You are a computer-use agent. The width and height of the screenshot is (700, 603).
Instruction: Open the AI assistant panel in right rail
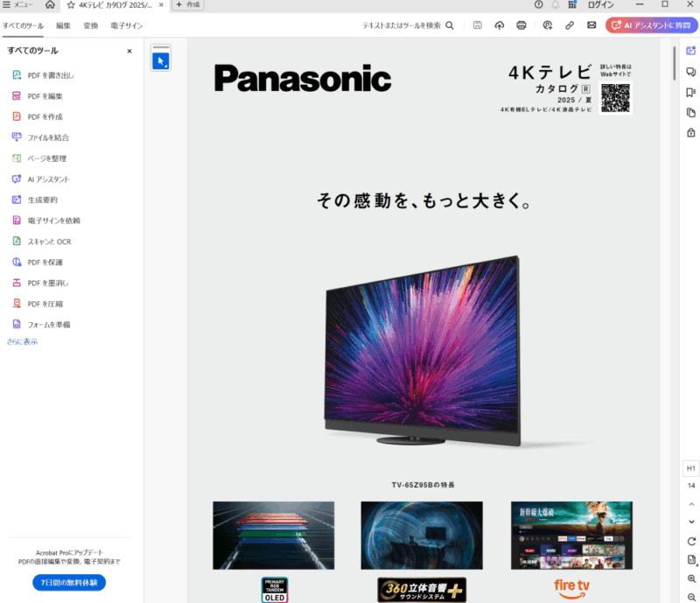click(690, 51)
